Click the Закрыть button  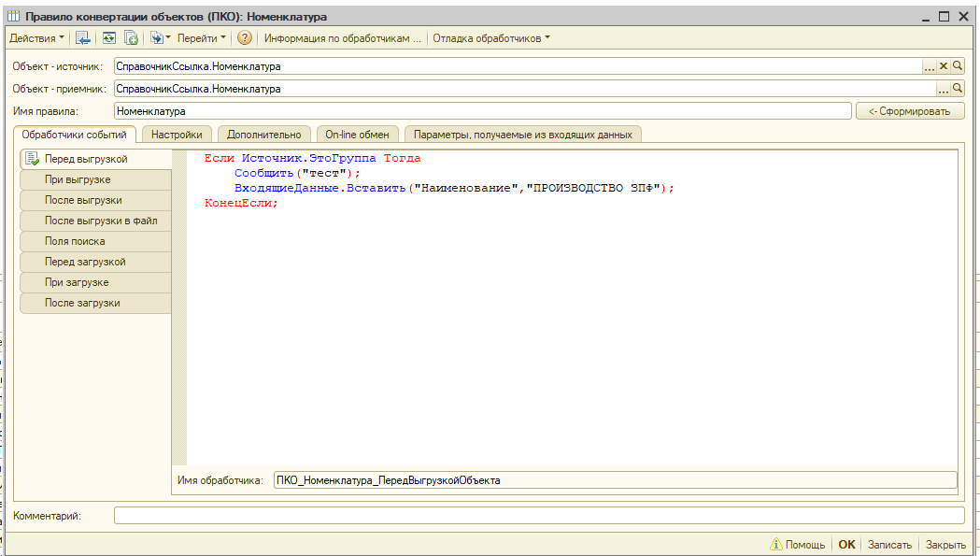[x=945, y=545]
